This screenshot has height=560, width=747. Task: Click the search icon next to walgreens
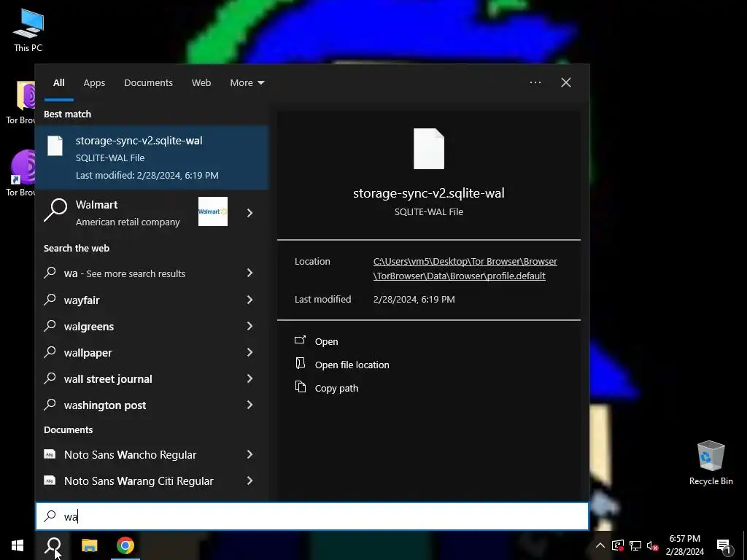(50, 326)
